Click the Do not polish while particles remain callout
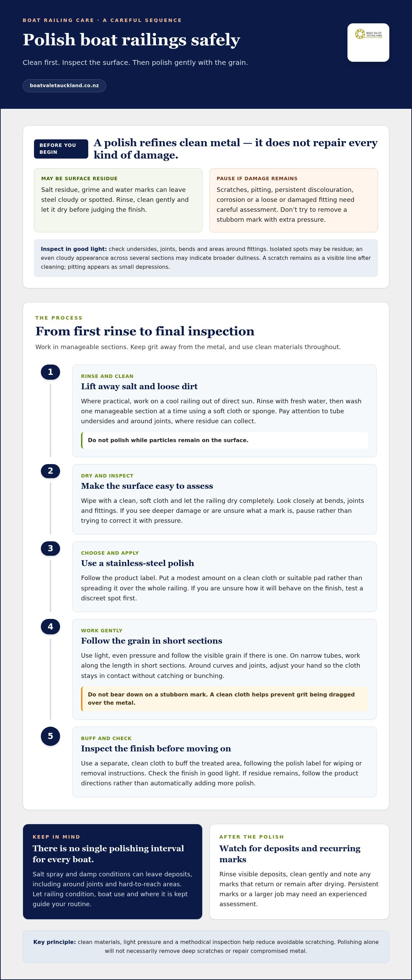Viewport: 412px width, 980px height. 225,440
